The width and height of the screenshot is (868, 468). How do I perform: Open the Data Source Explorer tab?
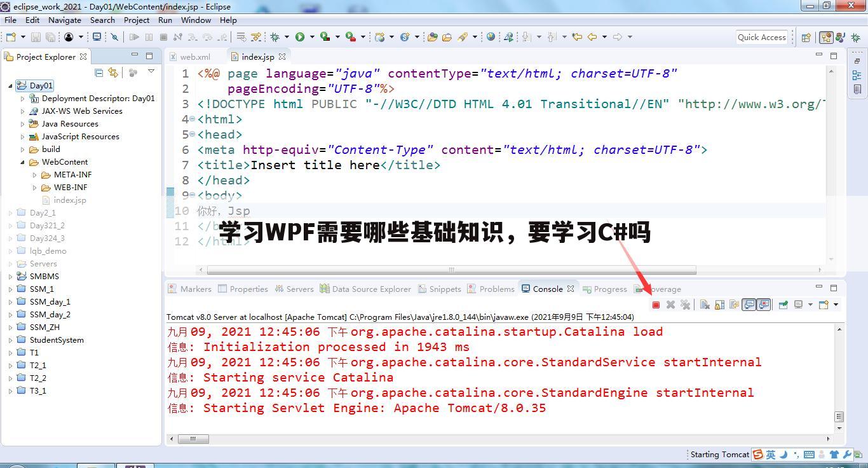click(365, 289)
